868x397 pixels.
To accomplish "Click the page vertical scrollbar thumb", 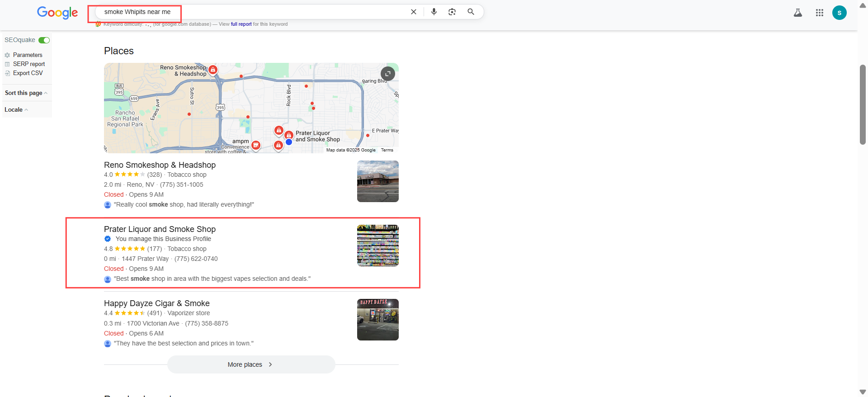I will pyautogui.click(x=863, y=104).
